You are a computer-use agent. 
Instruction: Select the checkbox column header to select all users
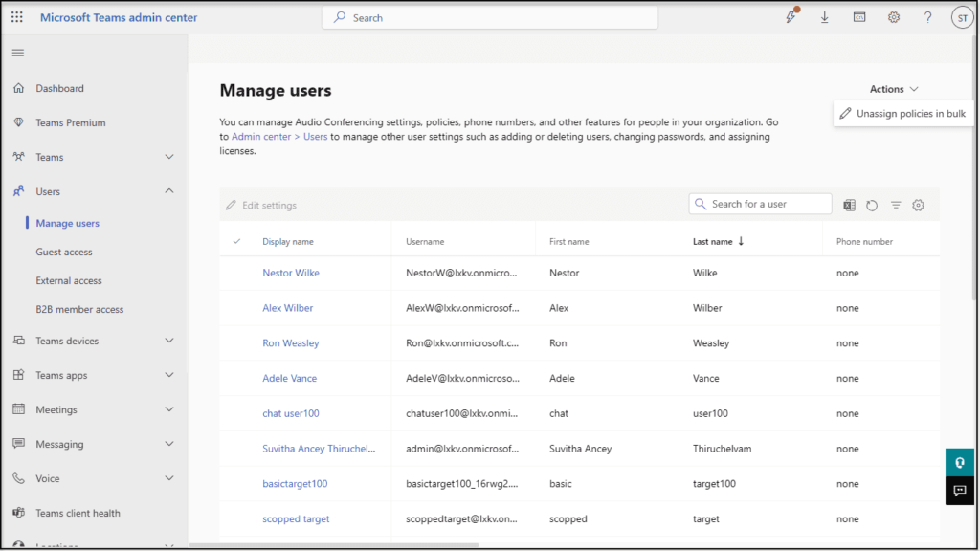pyautogui.click(x=235, y=241)
